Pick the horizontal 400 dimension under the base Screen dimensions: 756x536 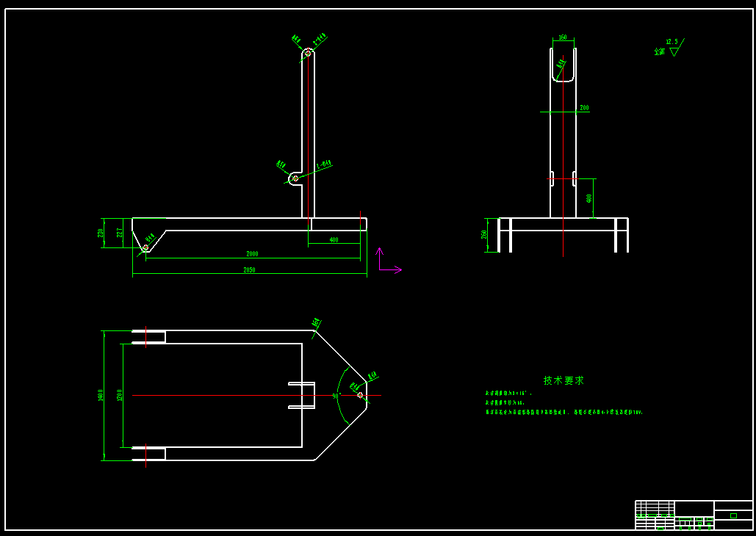334,239
